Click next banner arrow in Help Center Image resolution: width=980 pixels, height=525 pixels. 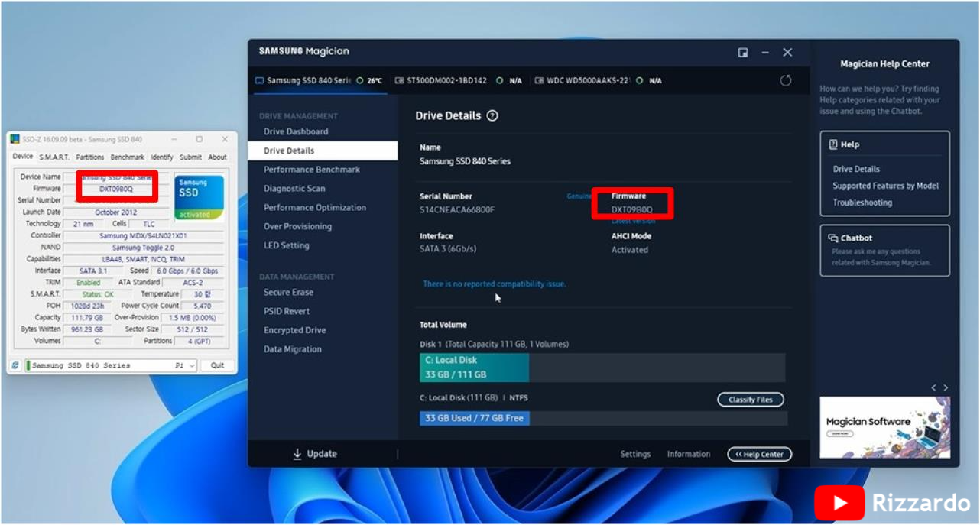946,388
